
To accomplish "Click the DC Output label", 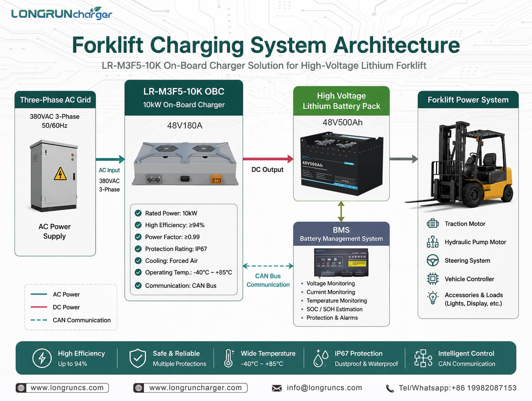I will tap(267, 170).
